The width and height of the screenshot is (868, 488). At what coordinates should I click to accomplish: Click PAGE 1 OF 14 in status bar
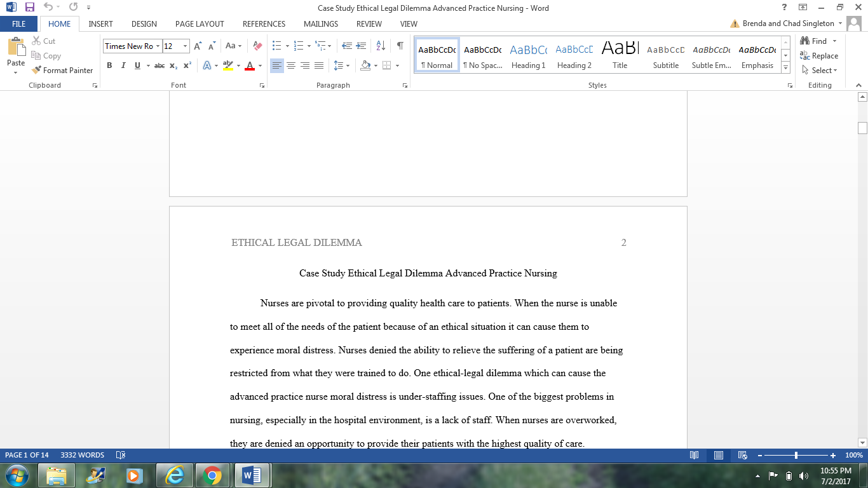27,455
